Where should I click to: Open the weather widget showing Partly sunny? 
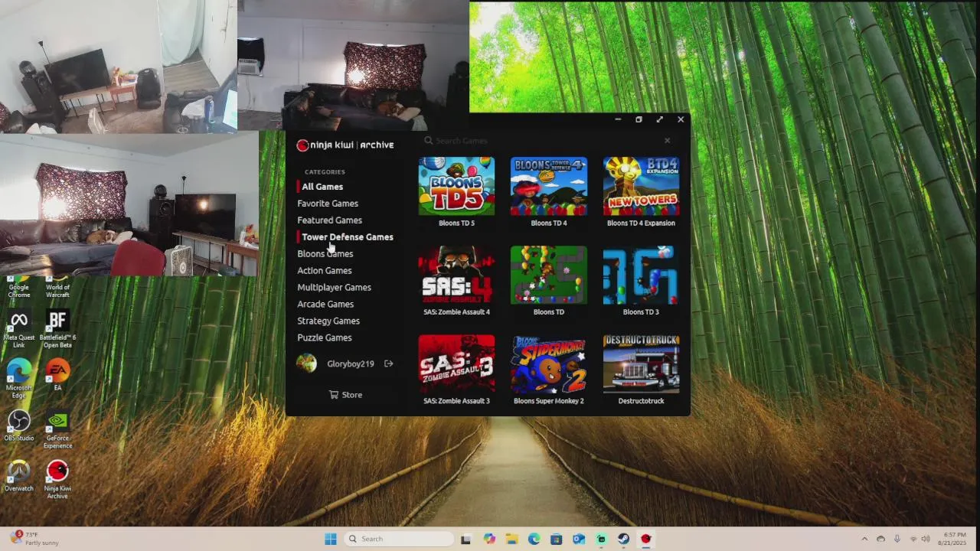click(x=34, y=539)
